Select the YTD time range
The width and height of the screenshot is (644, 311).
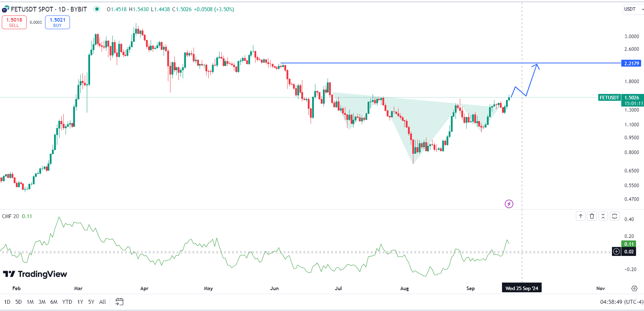[67, 302]
